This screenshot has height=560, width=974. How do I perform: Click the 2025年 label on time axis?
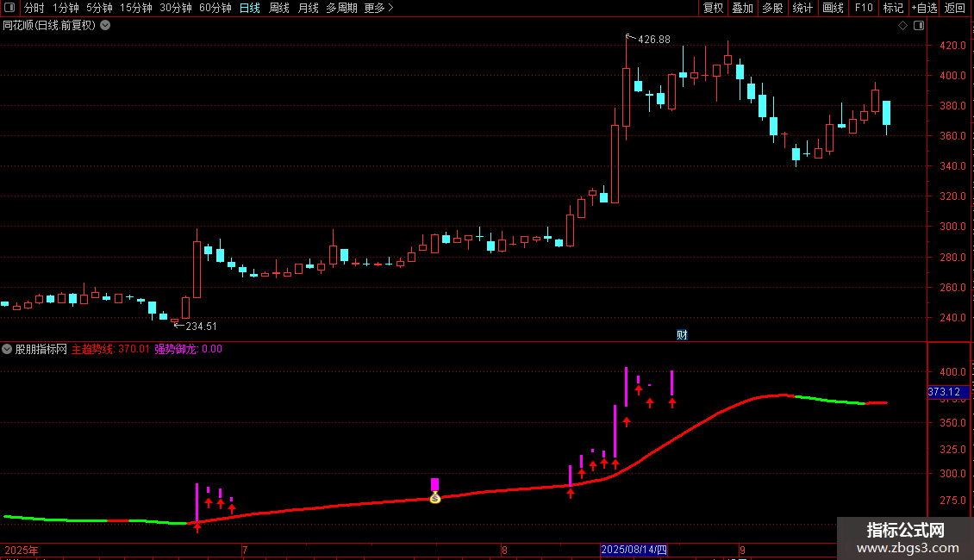click(x=22, y=550)
